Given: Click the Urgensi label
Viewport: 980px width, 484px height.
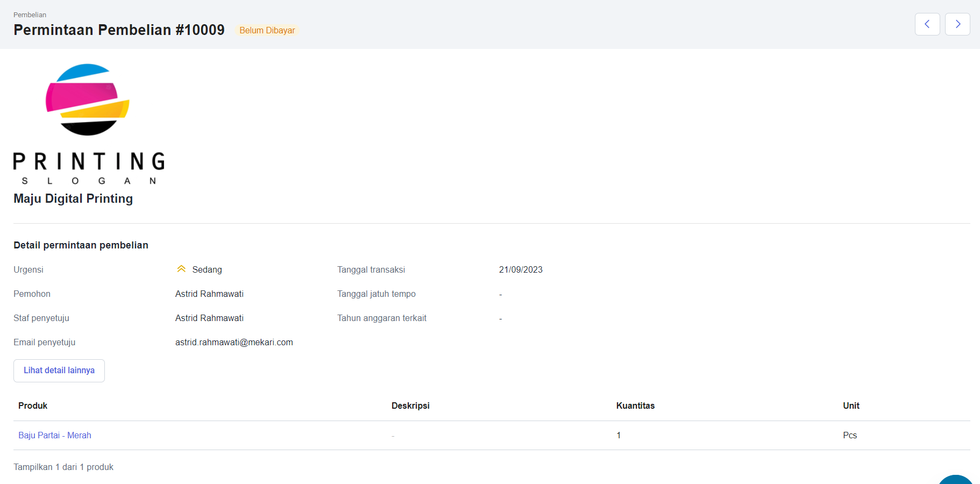Looking at the screenshot, I should (x=29, y=269).
